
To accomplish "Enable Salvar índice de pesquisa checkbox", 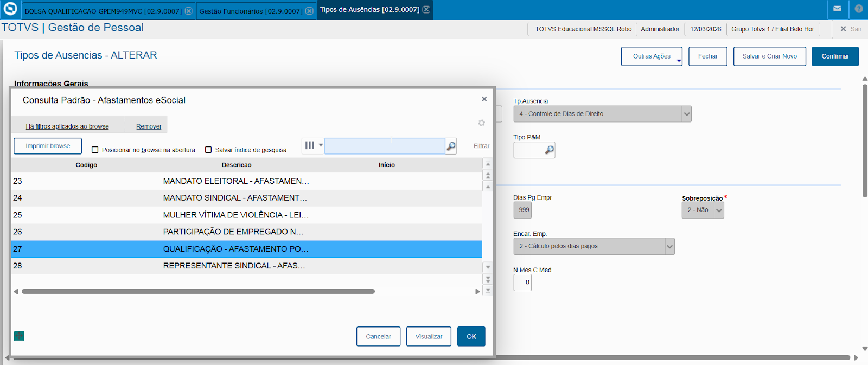I will (208, 150).
